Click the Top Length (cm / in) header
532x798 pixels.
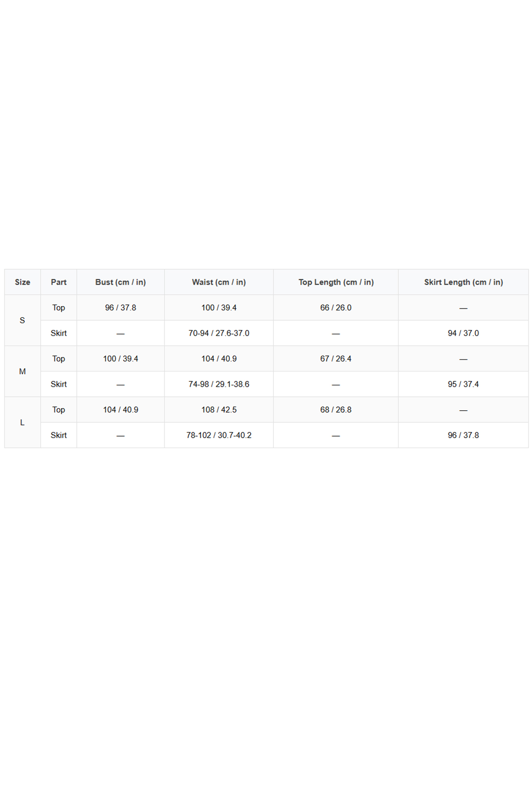click(x=336, y=282)
